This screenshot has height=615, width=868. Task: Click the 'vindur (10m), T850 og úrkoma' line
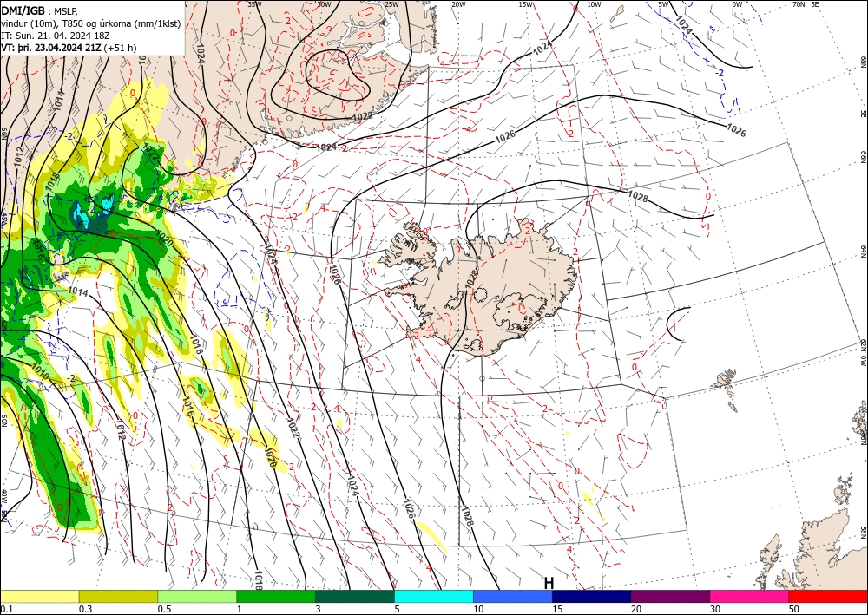(91, 23)
